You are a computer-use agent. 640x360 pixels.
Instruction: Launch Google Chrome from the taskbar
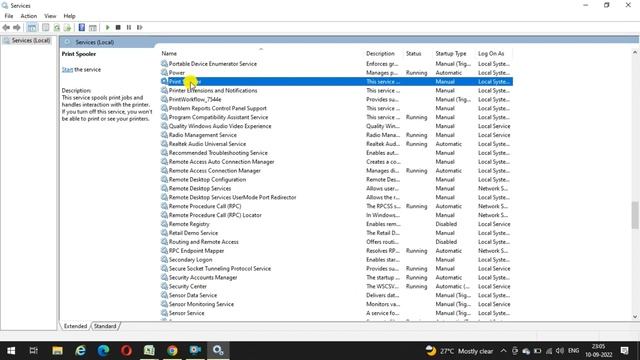click(x=172, y=351)
